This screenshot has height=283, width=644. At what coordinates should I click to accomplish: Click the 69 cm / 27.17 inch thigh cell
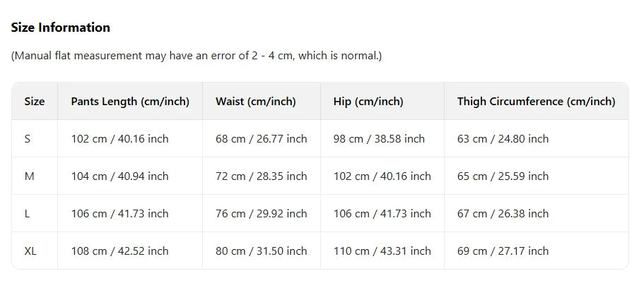tap(503, 251)
